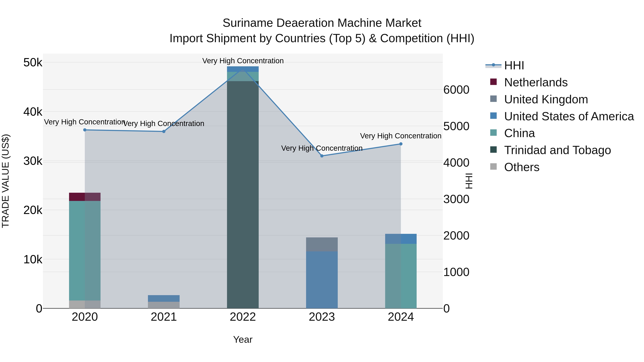Click the 50k trade value axis tick
The image size is (644, 362).
pyautogui.click(x=33, y=62)
